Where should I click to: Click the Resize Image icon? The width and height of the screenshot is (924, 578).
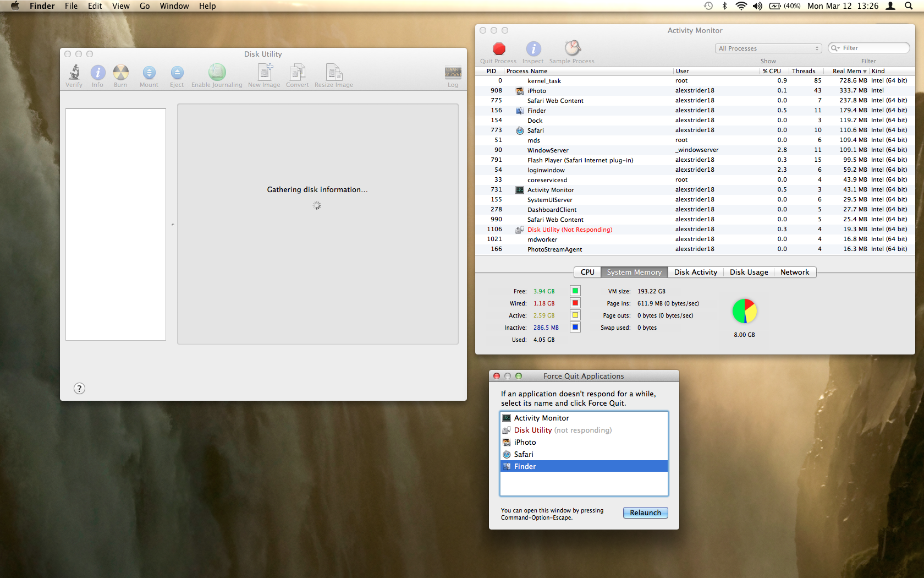(334, 72)
